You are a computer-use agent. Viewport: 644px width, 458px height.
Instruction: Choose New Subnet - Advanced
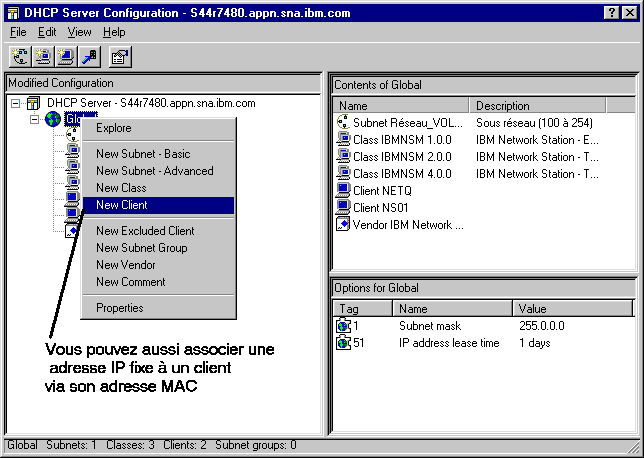tap(159, 171)
